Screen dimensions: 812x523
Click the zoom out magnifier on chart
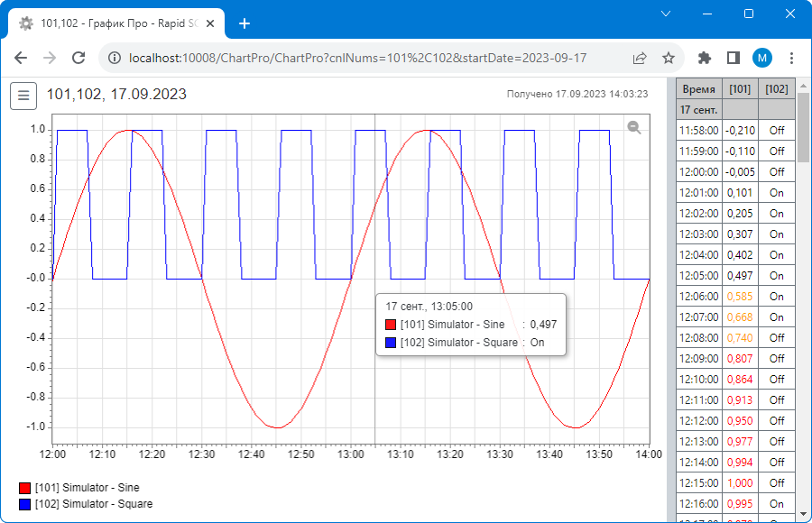(x=634, y=127)
